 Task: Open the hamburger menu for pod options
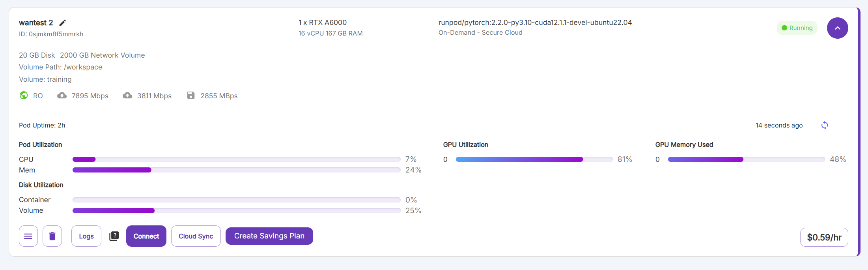(x=28, y=236)
